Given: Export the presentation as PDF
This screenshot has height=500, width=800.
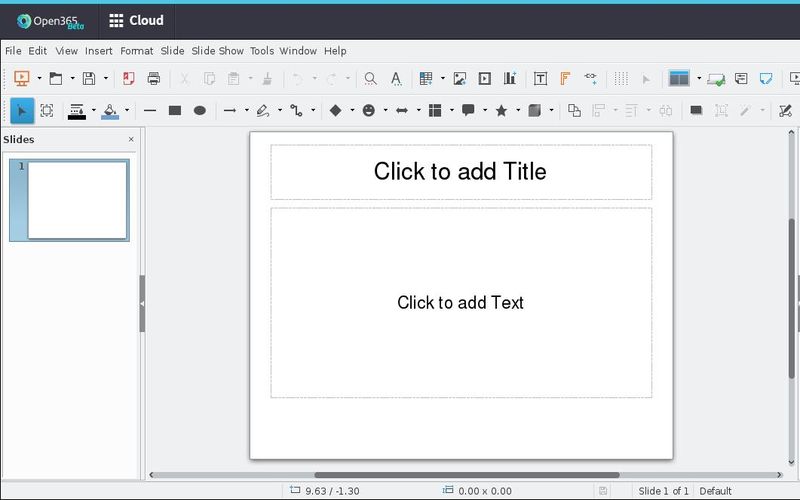Looking at the screenshot, I should click(x=128, y=79).
